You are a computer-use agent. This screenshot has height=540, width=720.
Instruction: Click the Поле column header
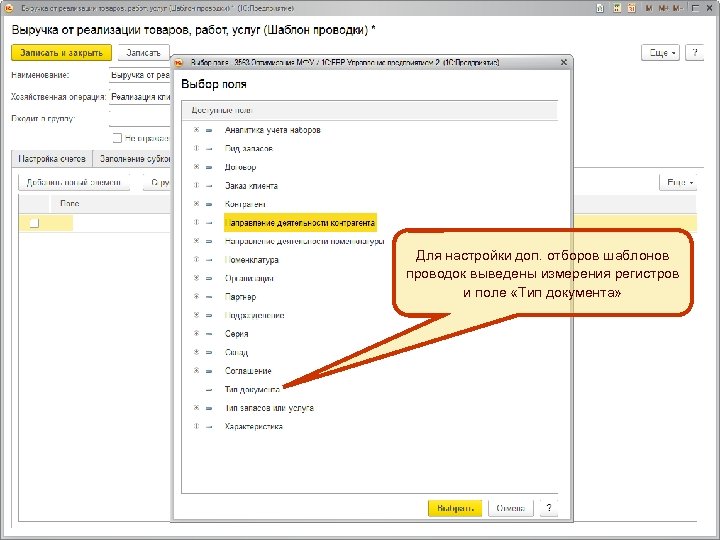coord(70,203)
